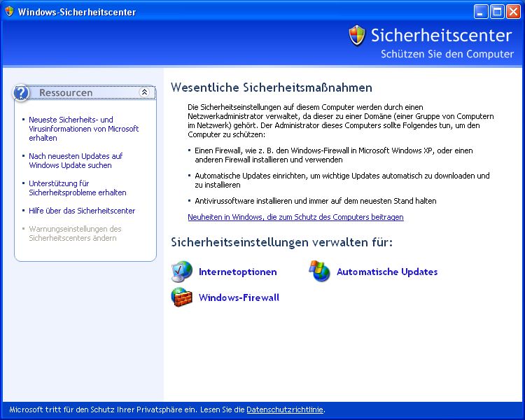Click the bullet text about Antivirussoftware installieren
The width and height of the screenshot is (525, 420).
pyautogui.click(x=316, y=201)
